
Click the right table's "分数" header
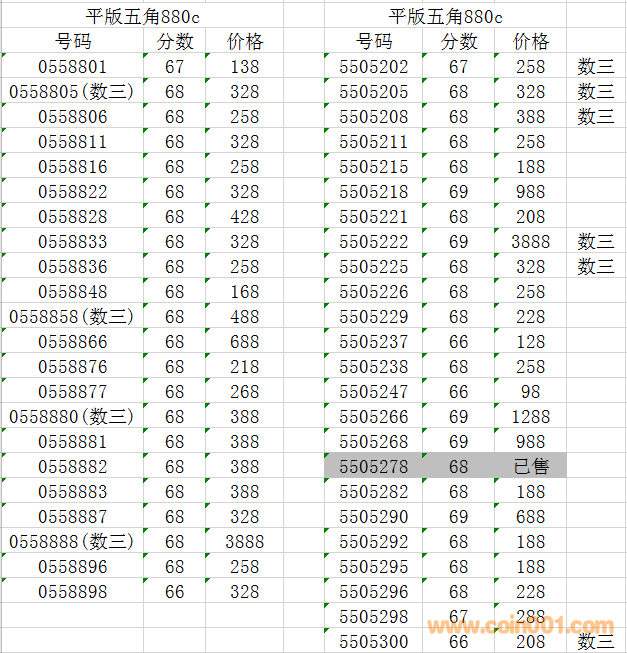[458, 42]
